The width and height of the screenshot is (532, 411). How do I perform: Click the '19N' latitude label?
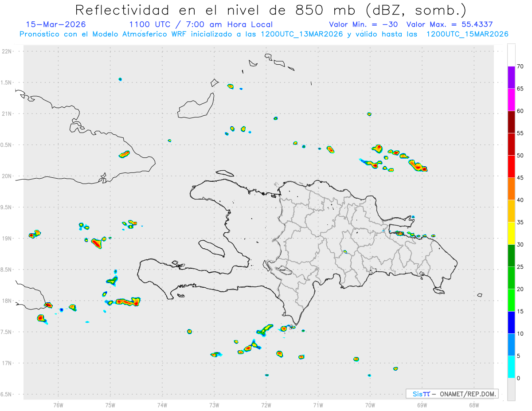pyautogui.click(x=8, y=239)
